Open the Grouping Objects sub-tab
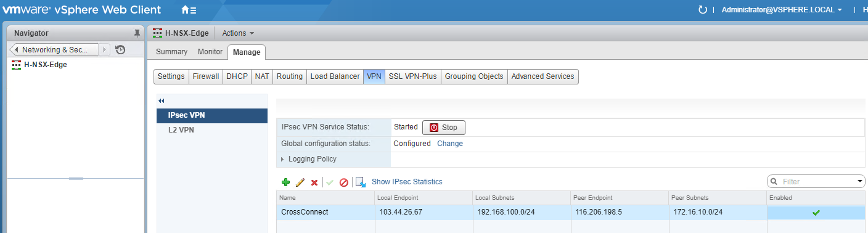 [474, 76]
